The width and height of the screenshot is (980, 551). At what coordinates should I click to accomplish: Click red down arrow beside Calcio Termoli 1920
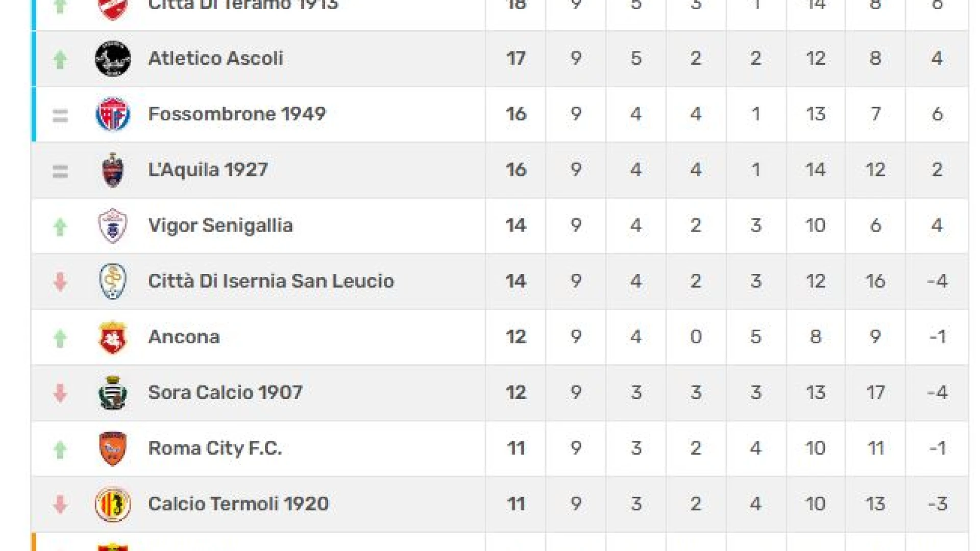(x=60, y=505)
